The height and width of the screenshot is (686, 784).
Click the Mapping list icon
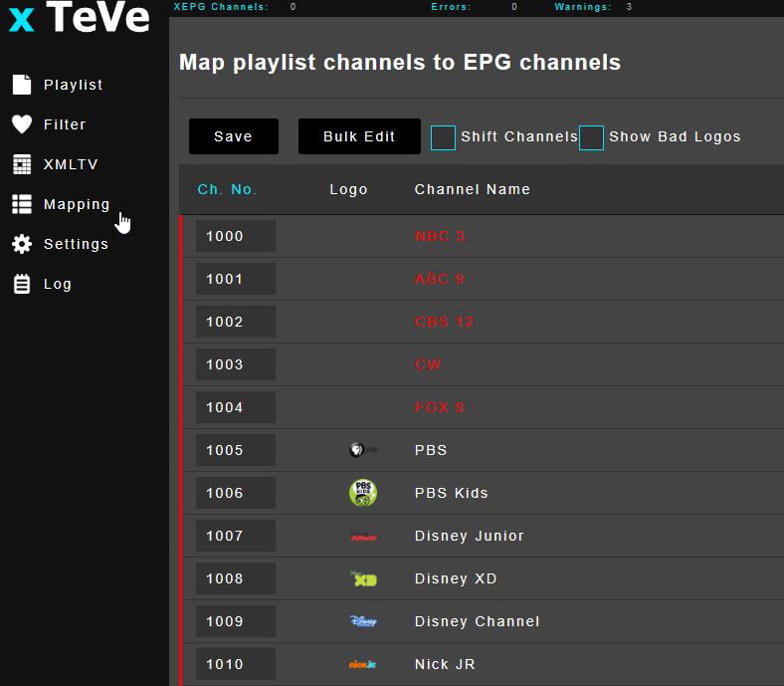coord(22,204)
